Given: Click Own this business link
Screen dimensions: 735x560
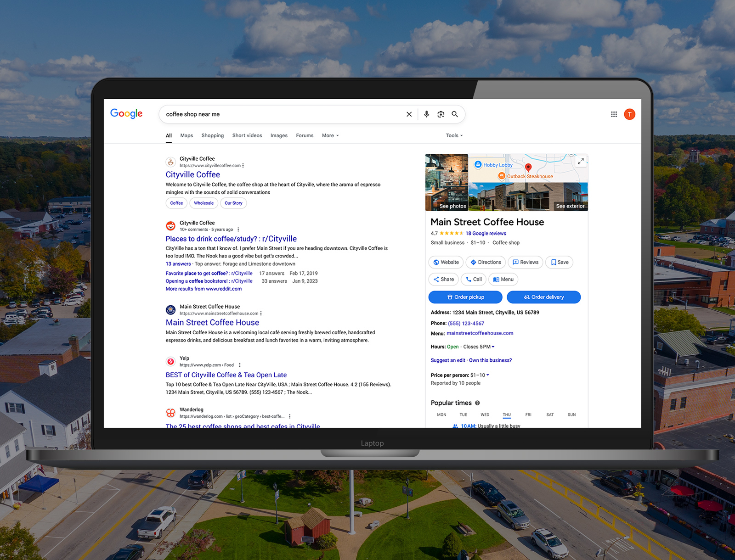Looking at the screenshot, I should [490, 361].
